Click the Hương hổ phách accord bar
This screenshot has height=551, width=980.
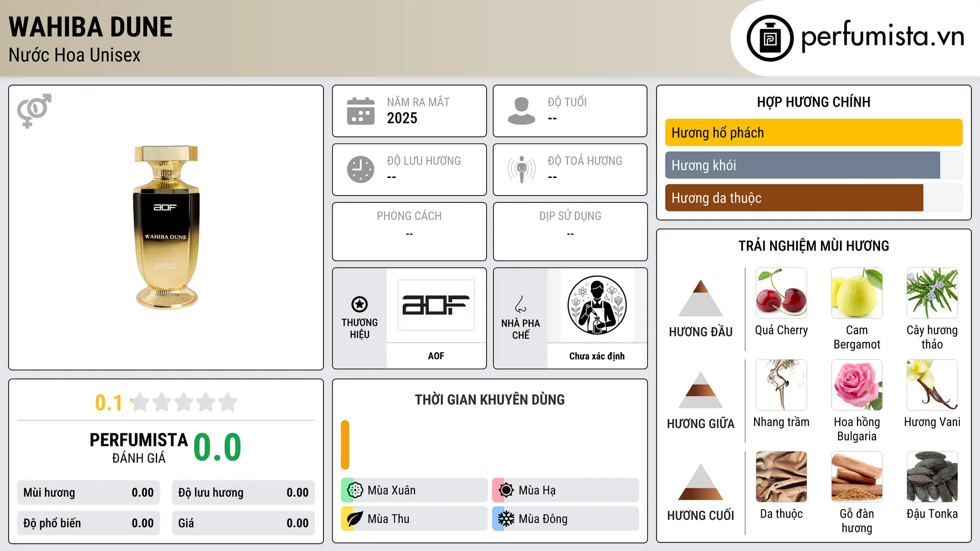(813, 132)
